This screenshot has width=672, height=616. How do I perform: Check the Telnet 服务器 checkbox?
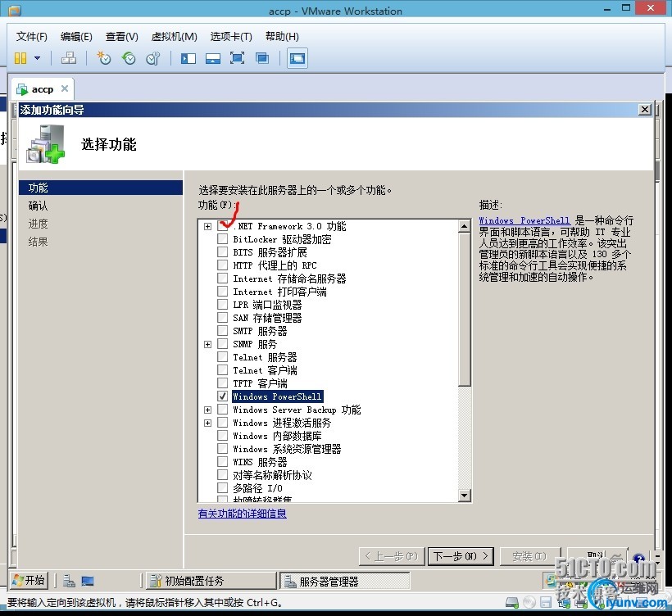point(222,357)
